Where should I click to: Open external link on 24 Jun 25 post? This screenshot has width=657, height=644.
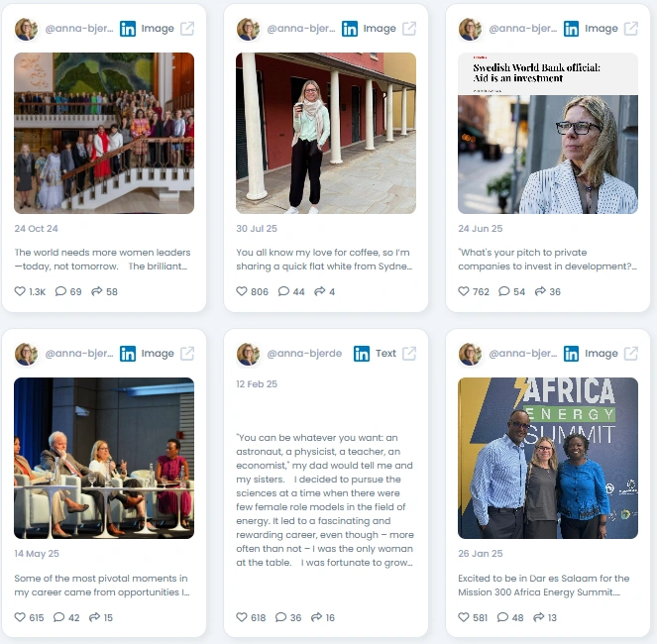[631, 29]
